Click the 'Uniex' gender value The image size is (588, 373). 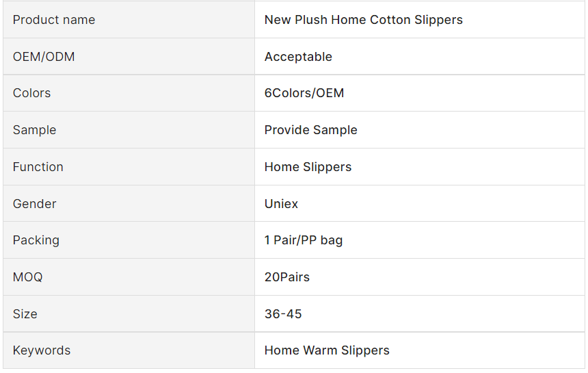(x=282, y=204)
